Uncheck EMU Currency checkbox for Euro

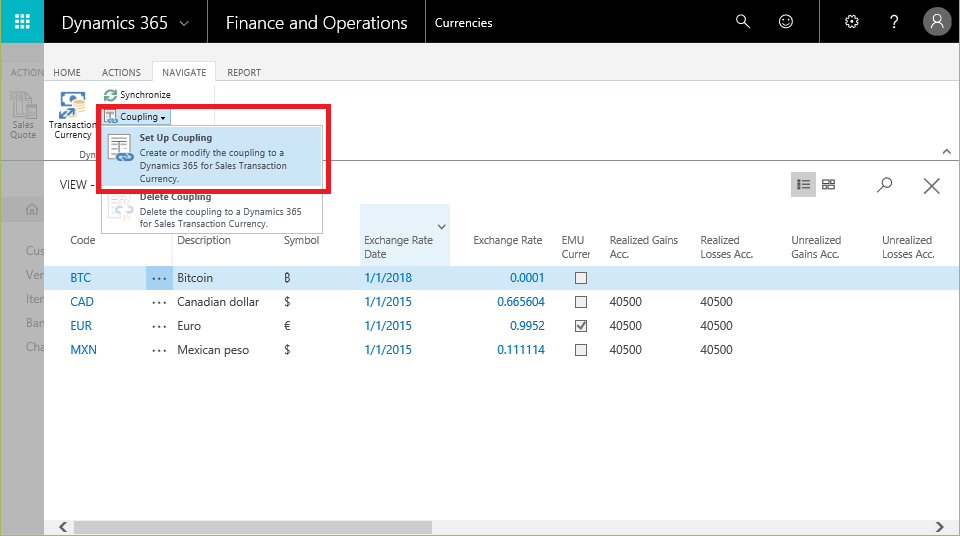[581, 326]
